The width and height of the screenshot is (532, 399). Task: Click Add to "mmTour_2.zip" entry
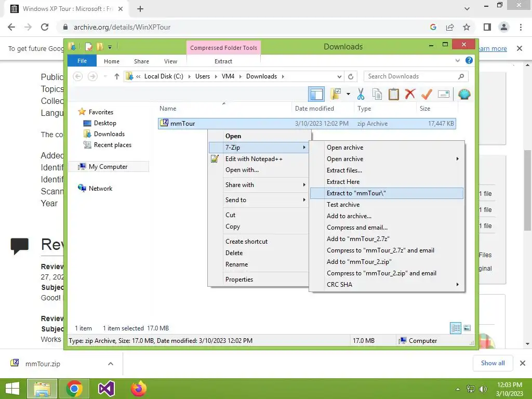tap(387, 262)
